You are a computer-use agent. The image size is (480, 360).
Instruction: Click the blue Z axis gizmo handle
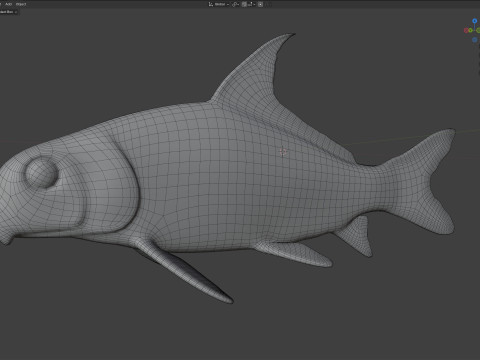[474, 21]
